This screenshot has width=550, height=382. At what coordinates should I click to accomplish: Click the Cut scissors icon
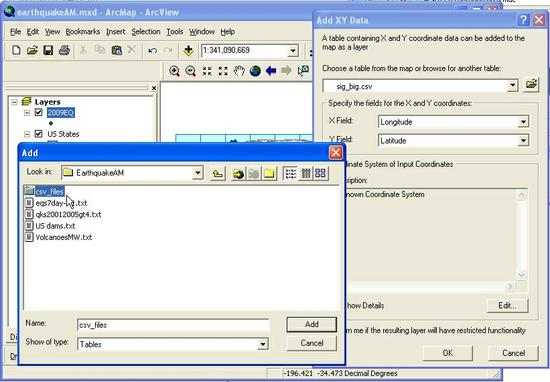[x=83, y=50]
